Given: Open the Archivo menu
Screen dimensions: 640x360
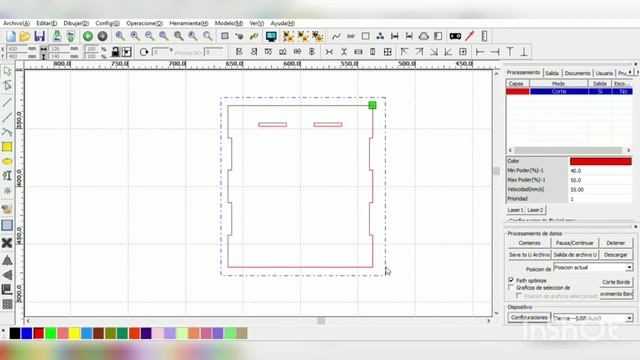Looking at the screenshot, I should (16, 23).
